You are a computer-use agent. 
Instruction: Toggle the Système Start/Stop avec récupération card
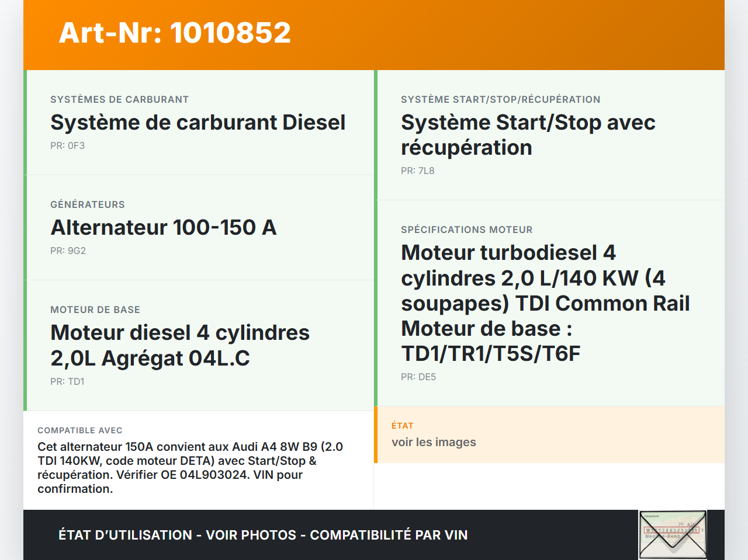coord(528,134)
